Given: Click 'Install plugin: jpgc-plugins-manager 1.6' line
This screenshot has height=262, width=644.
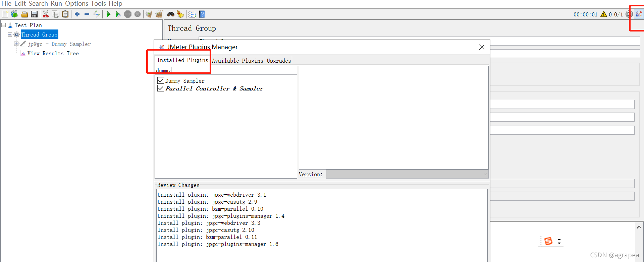Looking at the screenshot, I should (x=218, y=244).
